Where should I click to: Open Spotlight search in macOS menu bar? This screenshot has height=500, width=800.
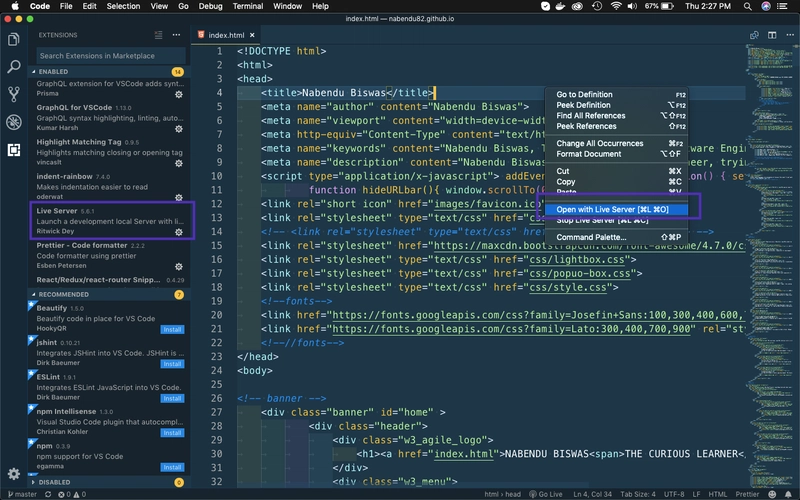(x=747, y=6)
